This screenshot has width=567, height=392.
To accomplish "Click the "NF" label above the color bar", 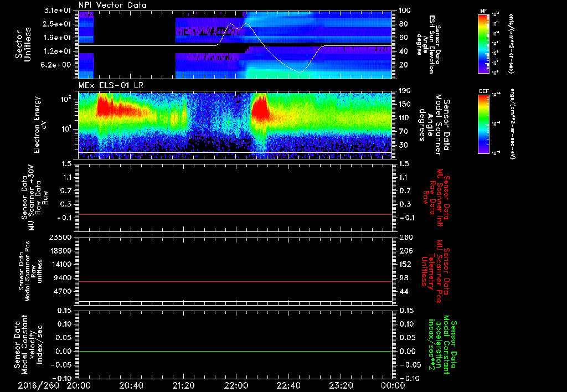I will click(484, 11).
